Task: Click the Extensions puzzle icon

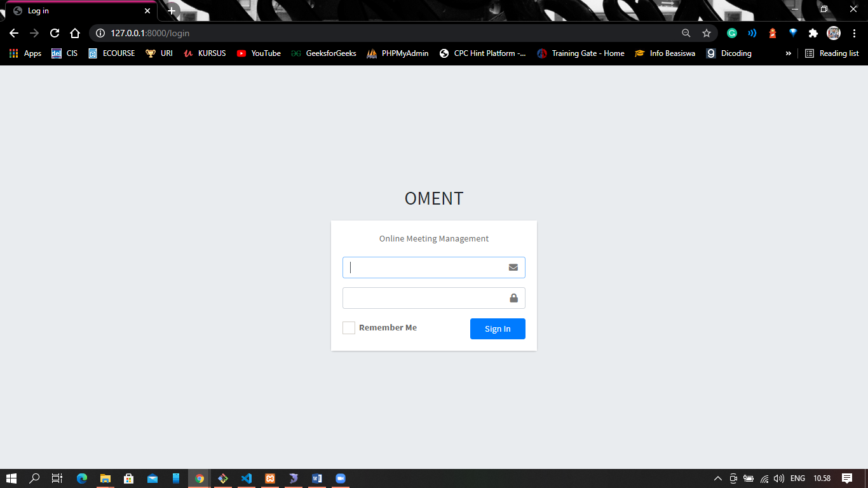Action: pos(813,33)
